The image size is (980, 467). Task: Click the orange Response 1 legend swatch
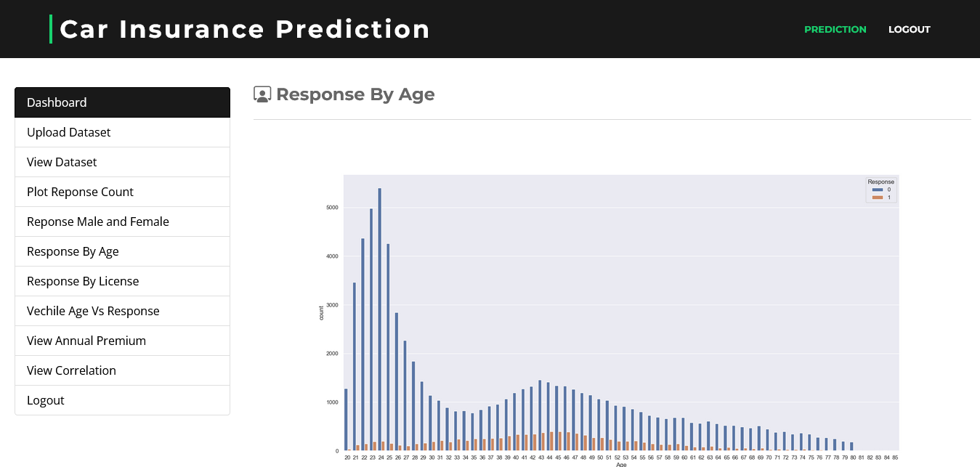point(878,198)
